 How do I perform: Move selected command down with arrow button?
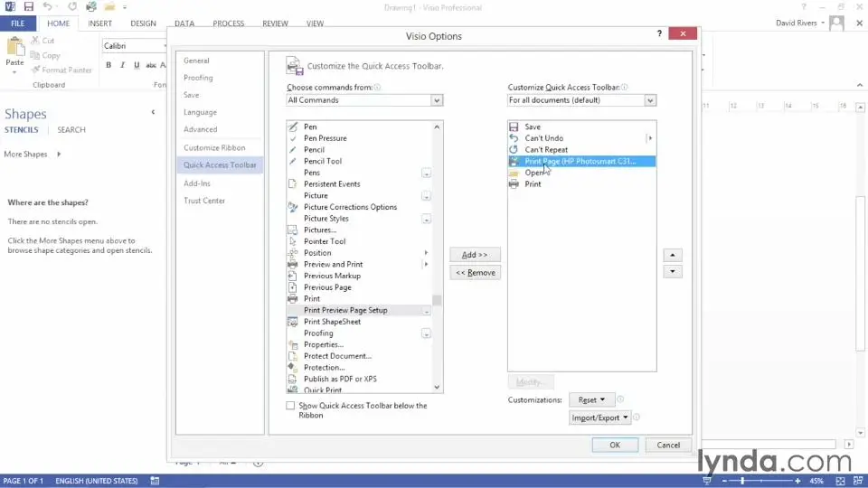point(673,272)
